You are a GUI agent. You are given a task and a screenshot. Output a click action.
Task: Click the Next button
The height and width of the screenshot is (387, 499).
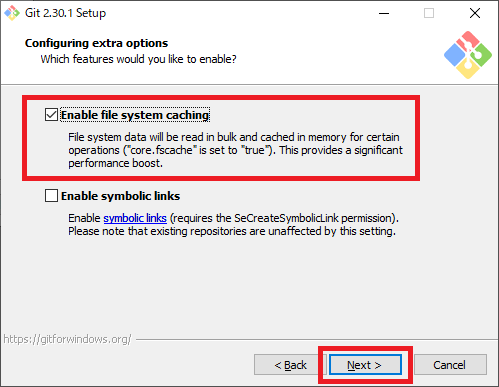(x=365, y=365)
